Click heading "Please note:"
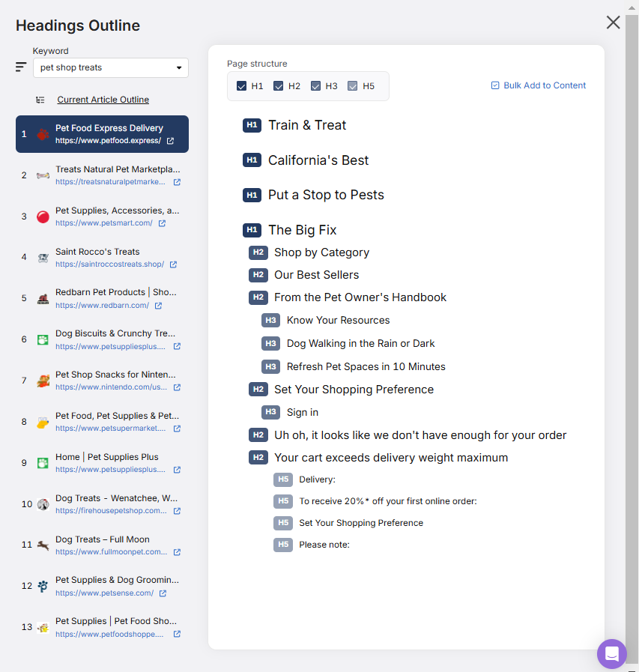639x672 pixels. tap(324, 545)
